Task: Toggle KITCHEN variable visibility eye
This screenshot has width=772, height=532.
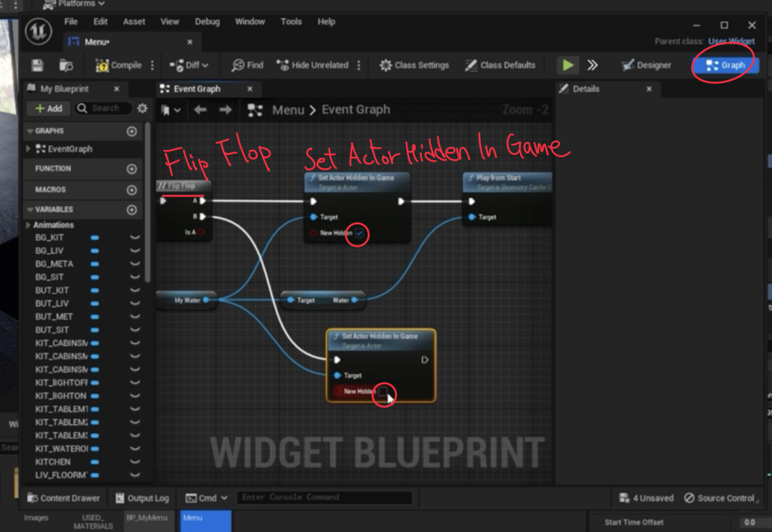Action: pyautogui.click(x=134, y=462)
